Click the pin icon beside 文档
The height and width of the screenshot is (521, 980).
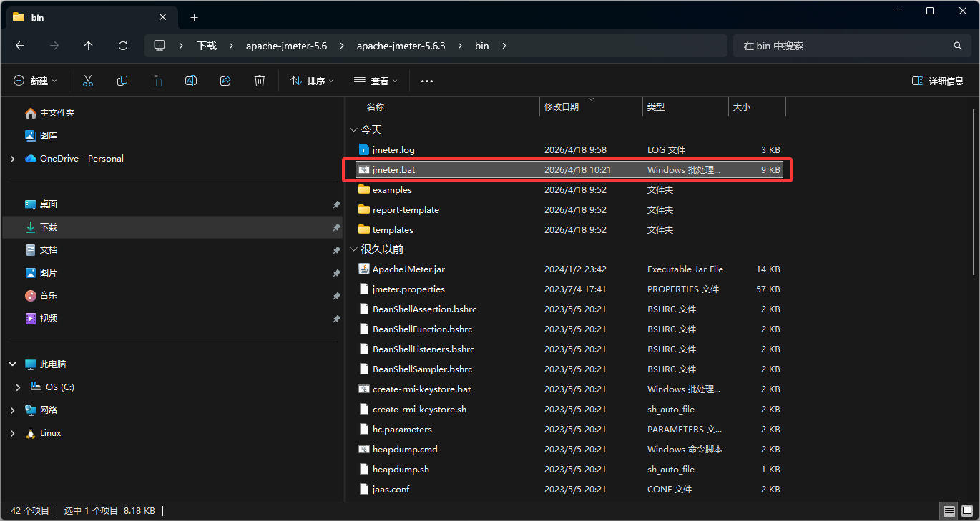point(336,250)
